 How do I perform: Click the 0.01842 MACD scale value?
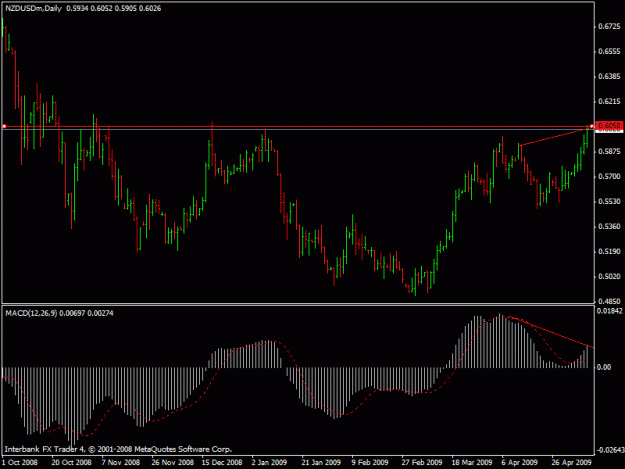(x=609, y=311)
